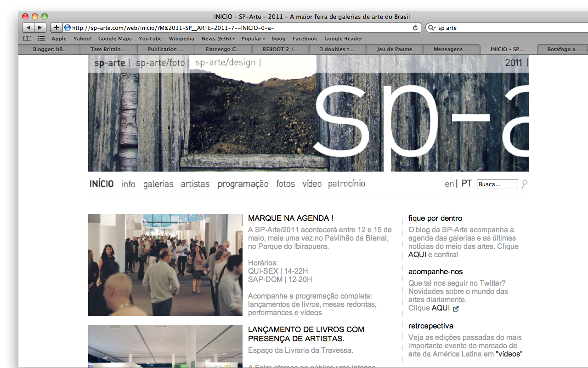Screen dimensions: 588x368
Task: Switch to the REBOOT 2 tab
Action: click(x=280, y=49)
